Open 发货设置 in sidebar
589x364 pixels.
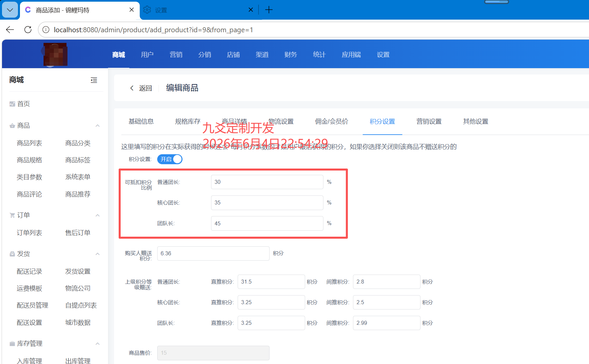[x=78, y=271]
